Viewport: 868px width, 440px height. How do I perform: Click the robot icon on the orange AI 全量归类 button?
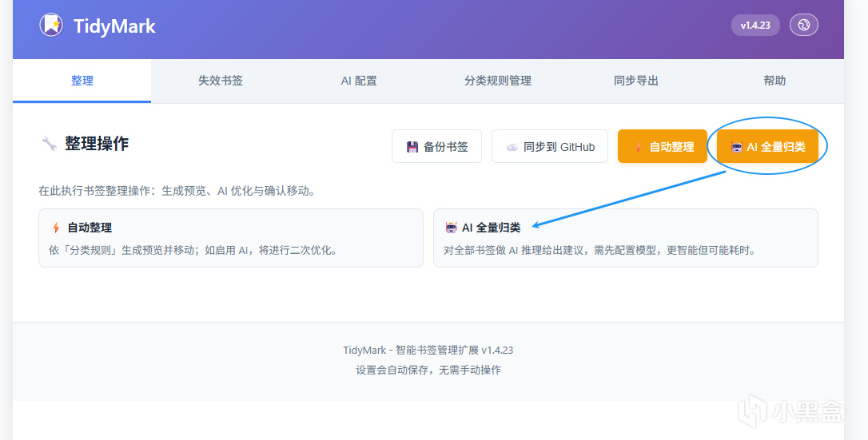tap(736, 147)
